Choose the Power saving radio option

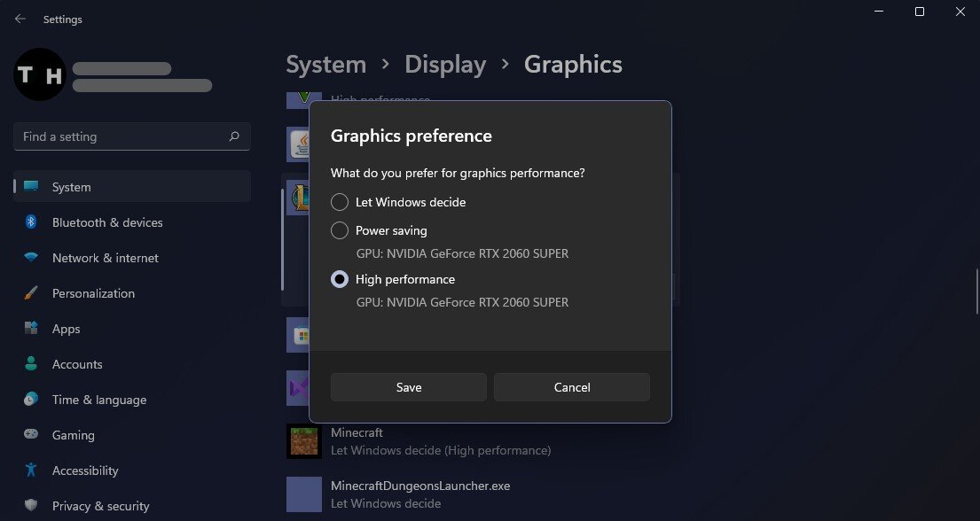coord(340,230)
